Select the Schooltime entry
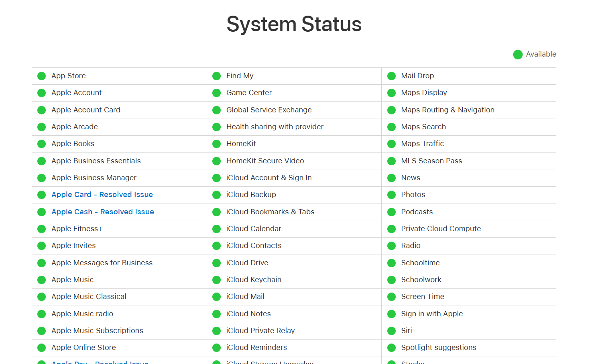 [x=421, y=263]
